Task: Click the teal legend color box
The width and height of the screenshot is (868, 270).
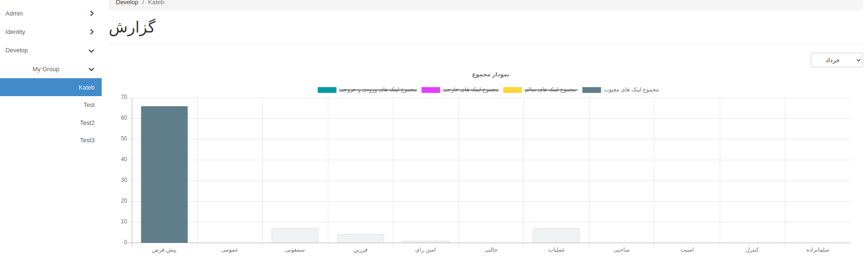Action: [327, 90]
